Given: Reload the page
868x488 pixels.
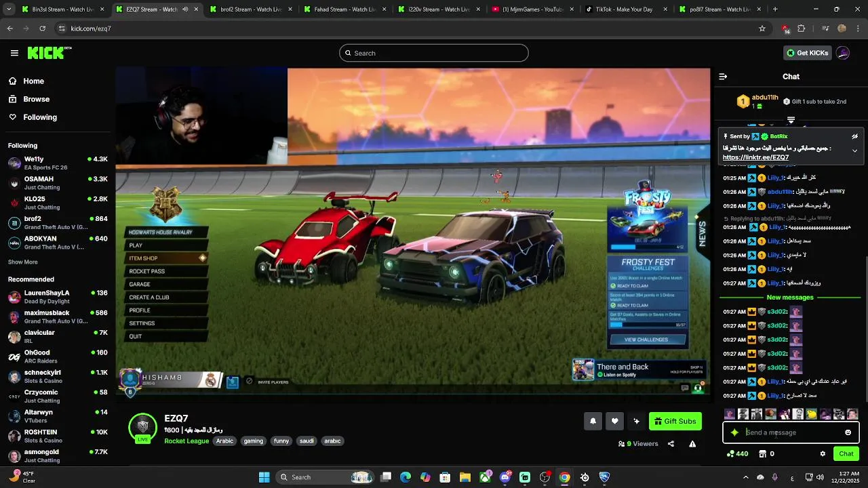Looking at the screenshot, I should point(42,28).
